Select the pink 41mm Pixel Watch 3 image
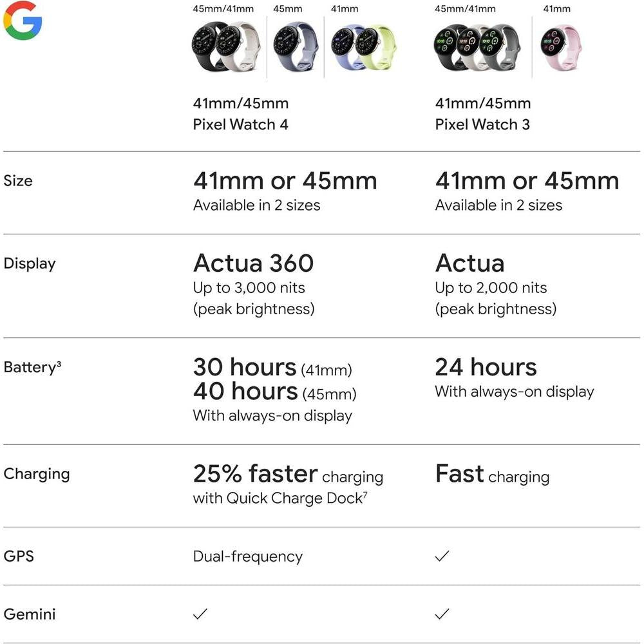The width and height of the screenshot is (644, 644). tap(561, 47)
